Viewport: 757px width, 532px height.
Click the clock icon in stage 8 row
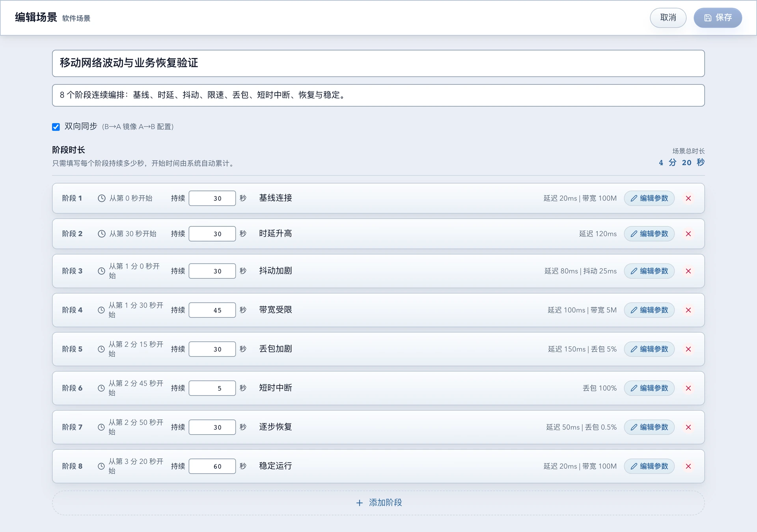(101, 466)
